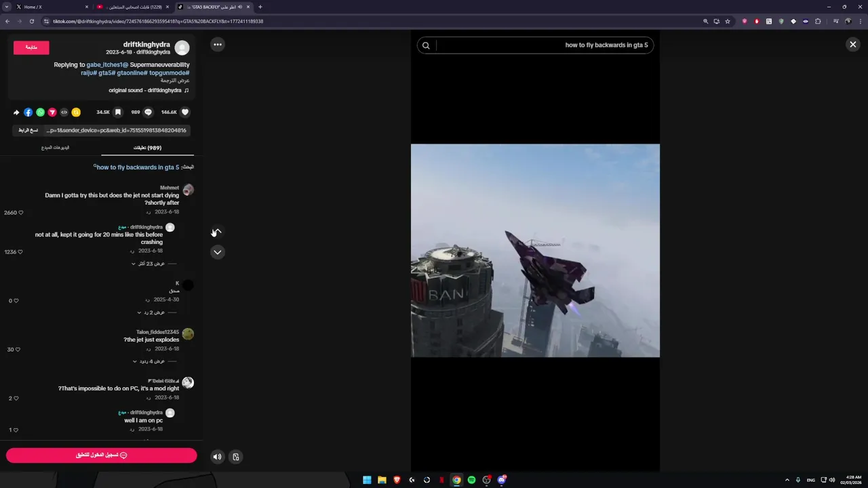Viewport: 868px width, 488px height.
Task: Open the Chrome extensions puzzle icon
Action: pos(818,21)
